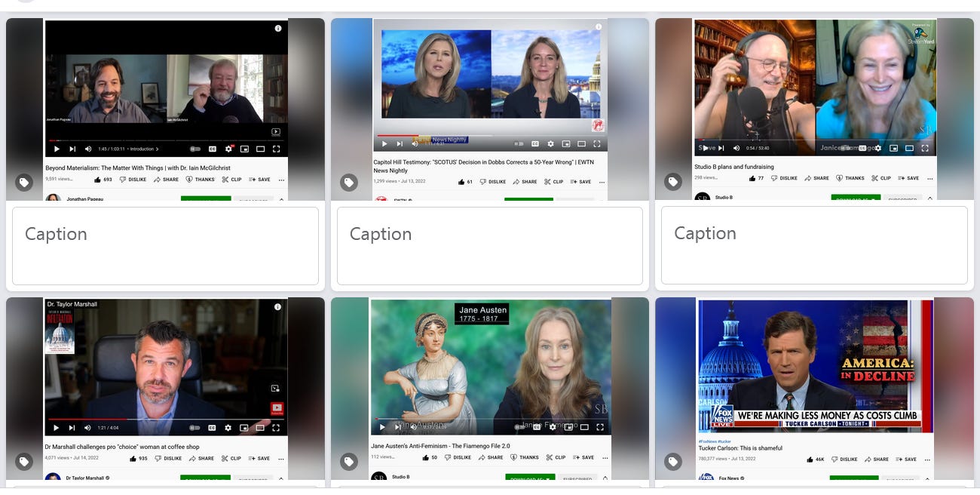The height and width of the screenshot is (495, 980).
Task: Seek on Capitol Hill Testimony progress bar
Action: 490,136
